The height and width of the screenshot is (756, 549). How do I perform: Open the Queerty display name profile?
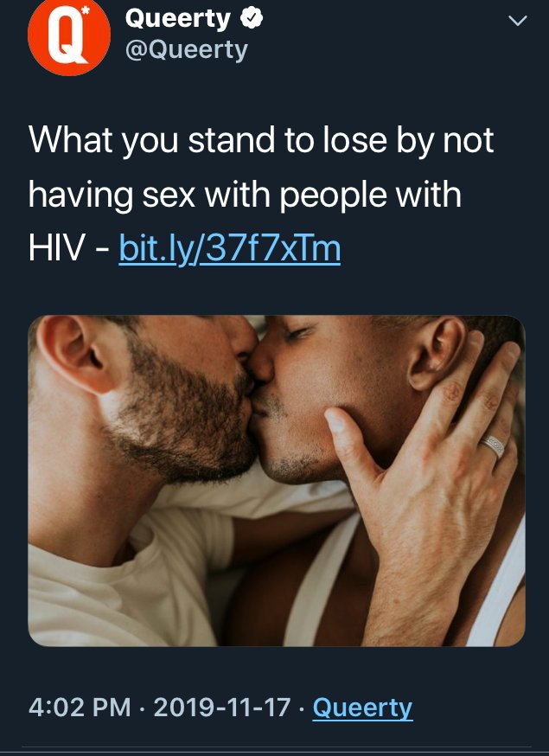pyautogui.click(x=177, y=20)
